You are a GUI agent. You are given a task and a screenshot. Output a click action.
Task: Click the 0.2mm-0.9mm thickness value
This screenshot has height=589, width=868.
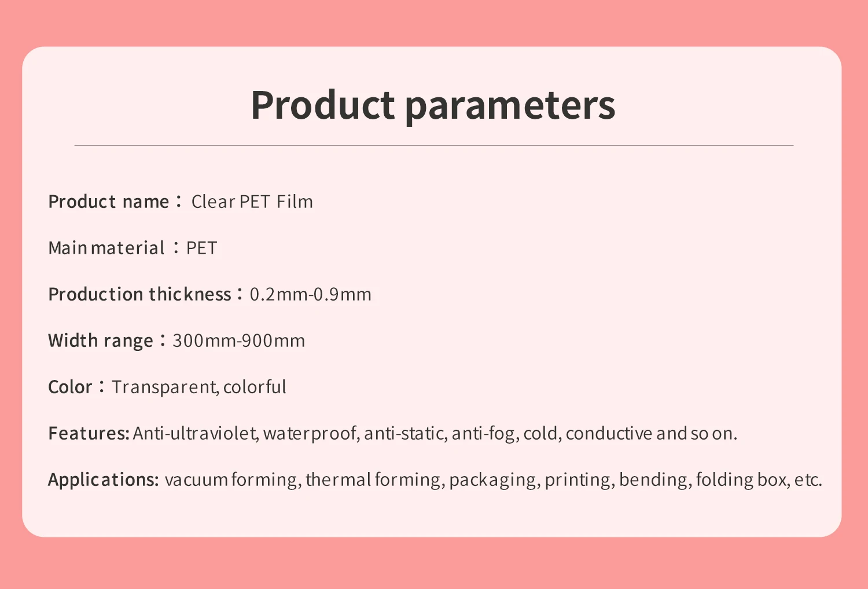(311, 294)
